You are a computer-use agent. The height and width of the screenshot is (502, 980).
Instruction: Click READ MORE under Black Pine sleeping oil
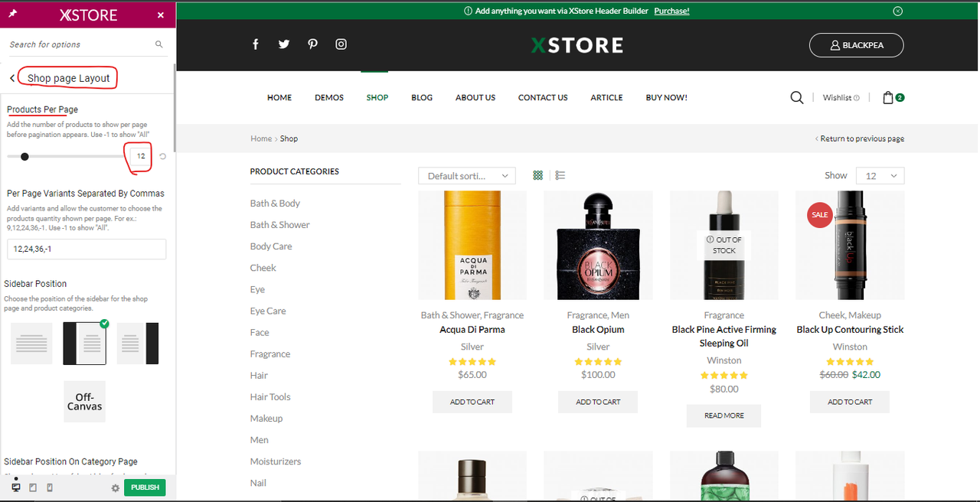point(724,416)
